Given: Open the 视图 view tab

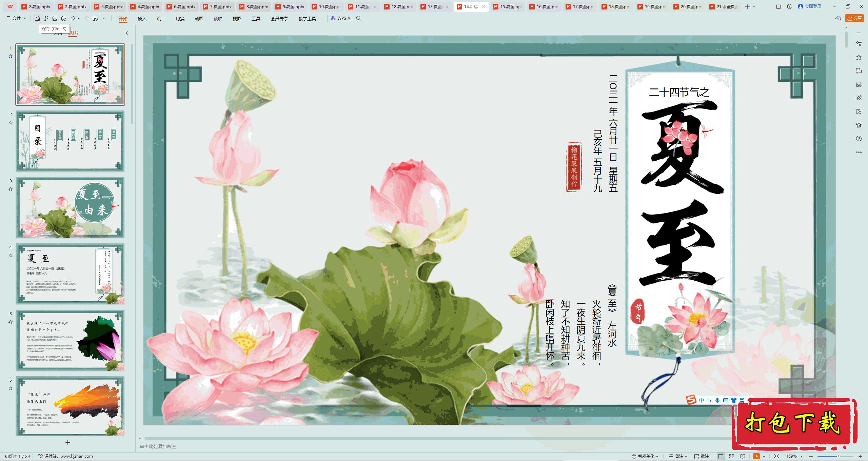Looking at the screenshot, I should point(237,19).
